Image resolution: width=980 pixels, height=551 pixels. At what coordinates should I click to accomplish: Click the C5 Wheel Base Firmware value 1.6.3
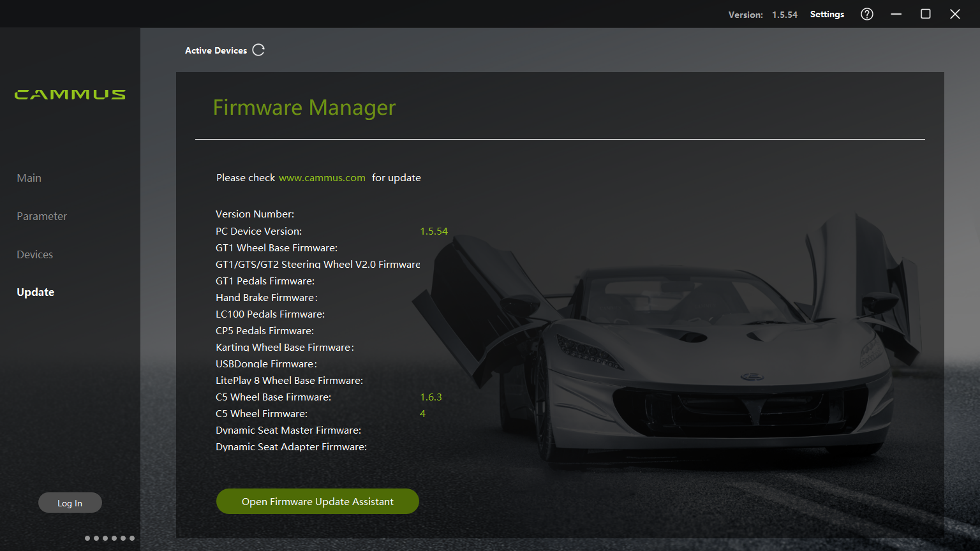coord(431,397)
